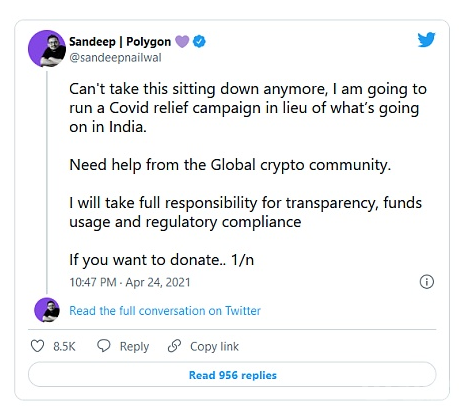This screenshot has width=471, height=406.
Task: Click the purple heart emoji beside name
Action: [x=182, y=42]
